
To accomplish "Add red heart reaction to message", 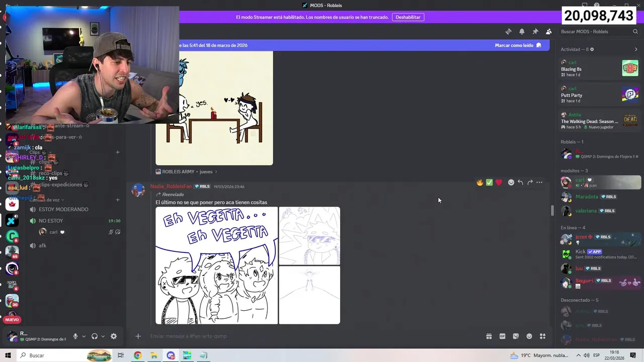I will point(499,182).
